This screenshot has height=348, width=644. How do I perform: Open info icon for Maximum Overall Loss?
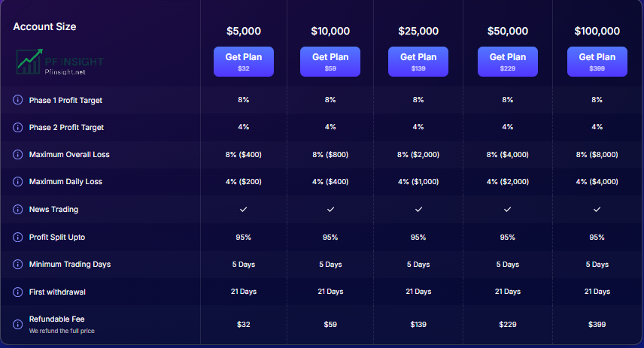[17, 154]
